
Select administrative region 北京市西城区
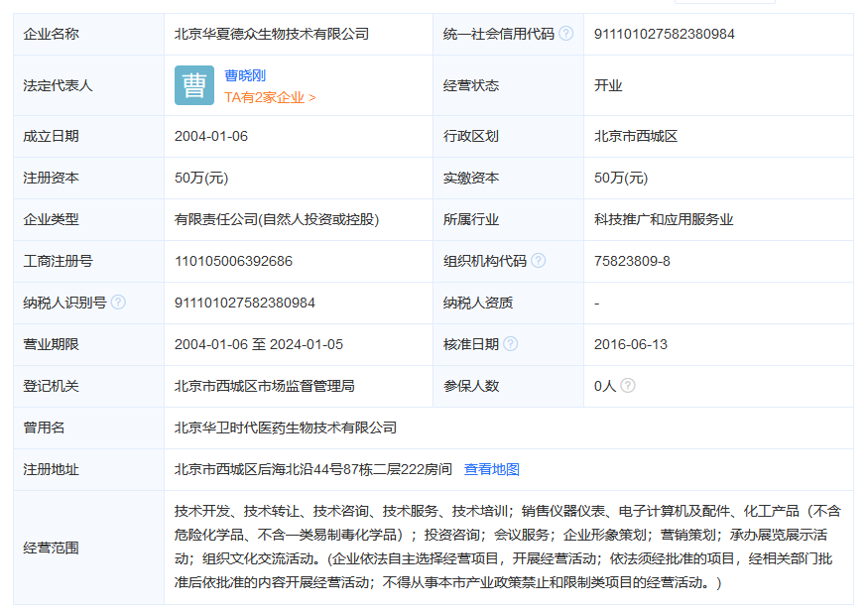point(636,136)
